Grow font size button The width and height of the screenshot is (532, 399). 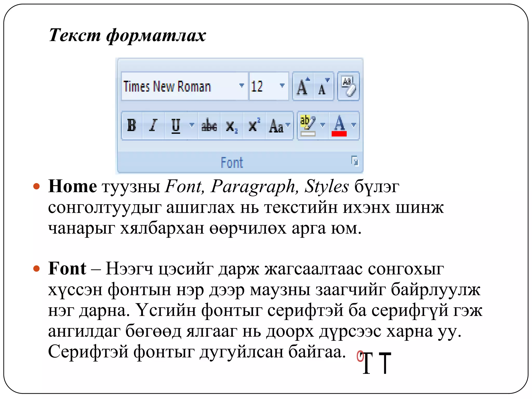coord(303,87)
